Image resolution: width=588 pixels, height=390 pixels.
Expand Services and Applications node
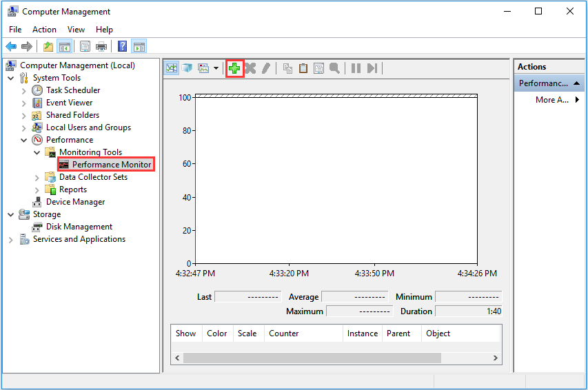tap(11, 240)
